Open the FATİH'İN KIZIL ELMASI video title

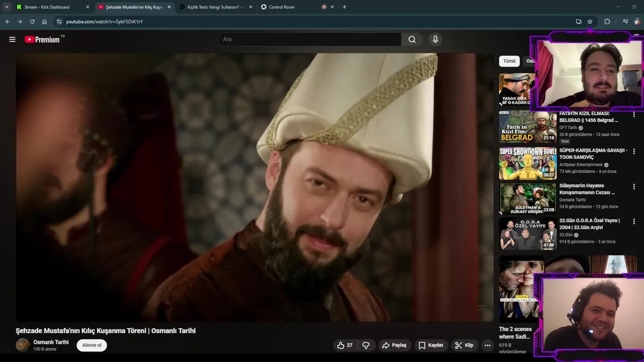pyautogui.click(x=589, y=117)
